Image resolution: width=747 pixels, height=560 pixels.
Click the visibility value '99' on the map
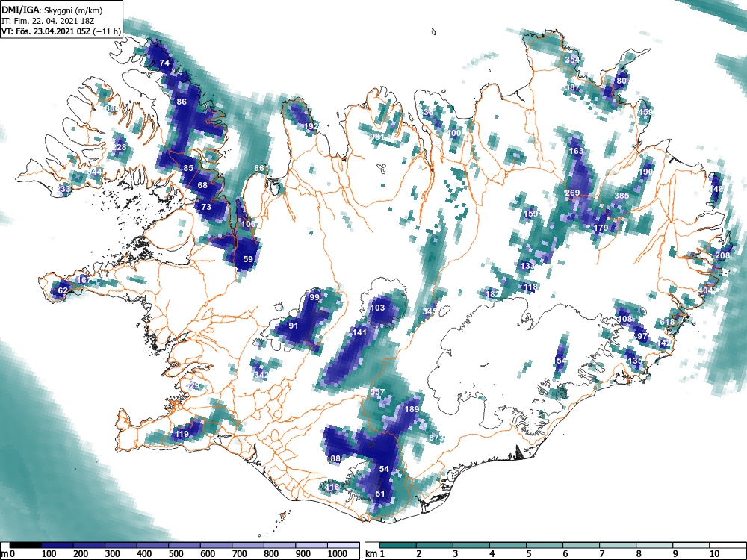[314, 297]
